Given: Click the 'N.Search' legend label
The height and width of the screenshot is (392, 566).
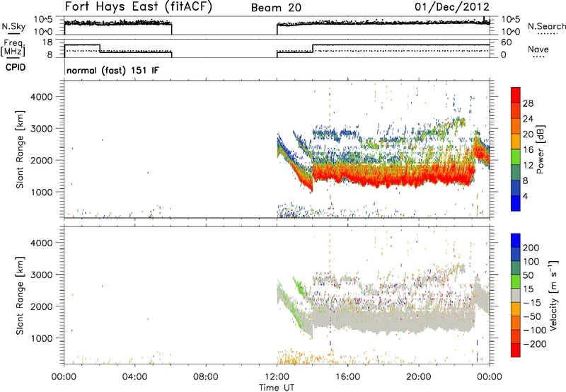Looking at the screenshot, I should click(x=546, y=26).
